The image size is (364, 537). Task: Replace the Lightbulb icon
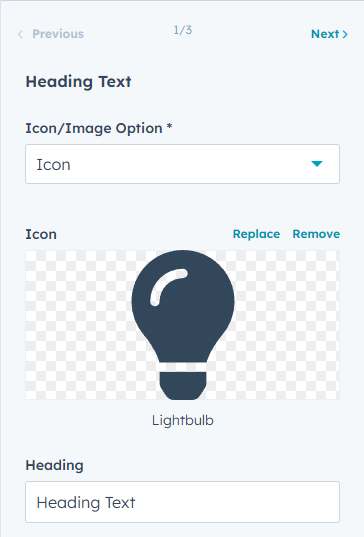tap(256, 234)
